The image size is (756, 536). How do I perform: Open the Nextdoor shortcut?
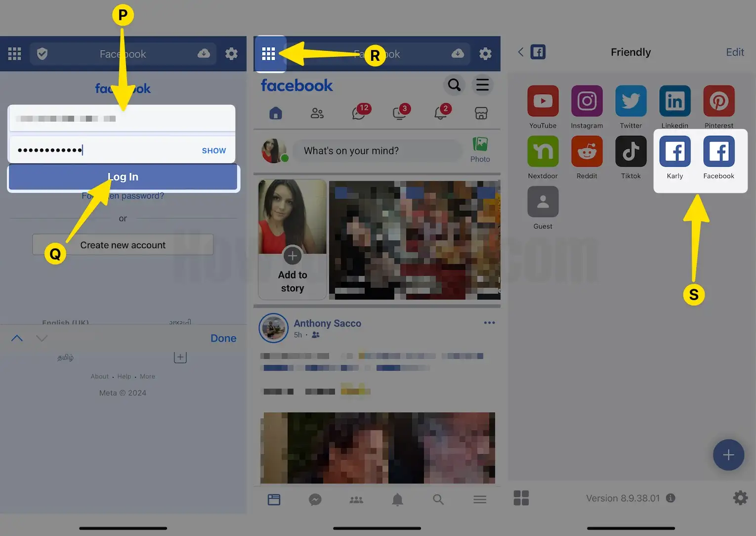(x=543, y=152)
